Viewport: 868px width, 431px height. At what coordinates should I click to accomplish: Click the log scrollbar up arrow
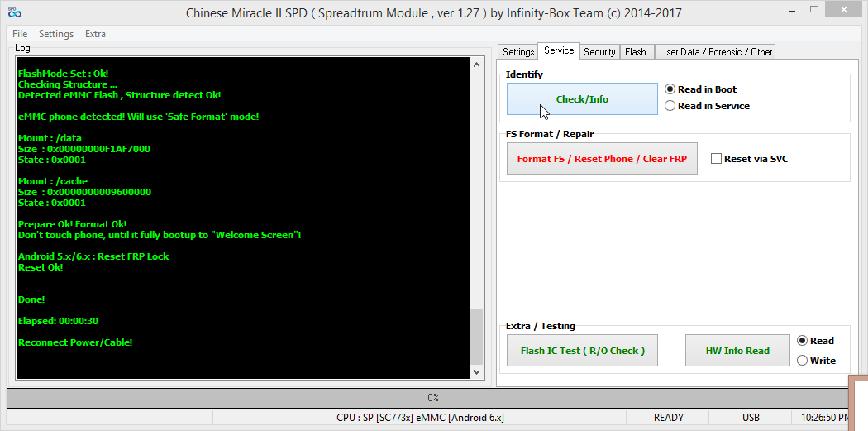[x=477, y=65]
